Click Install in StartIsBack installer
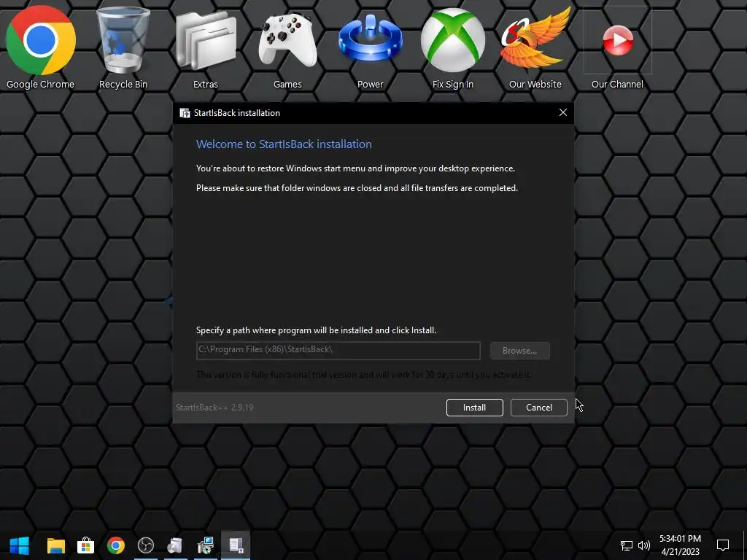This screenshot has height=560, width=747. tap(474, 408)
